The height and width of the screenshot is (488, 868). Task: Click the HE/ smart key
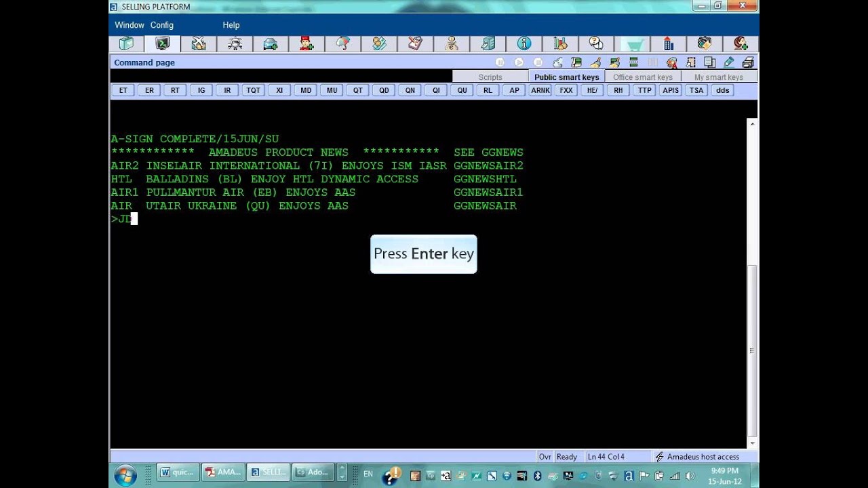(592, 90)
